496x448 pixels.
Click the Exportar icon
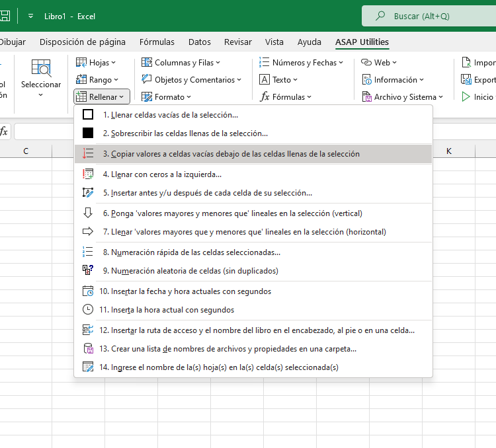[466, 79]
